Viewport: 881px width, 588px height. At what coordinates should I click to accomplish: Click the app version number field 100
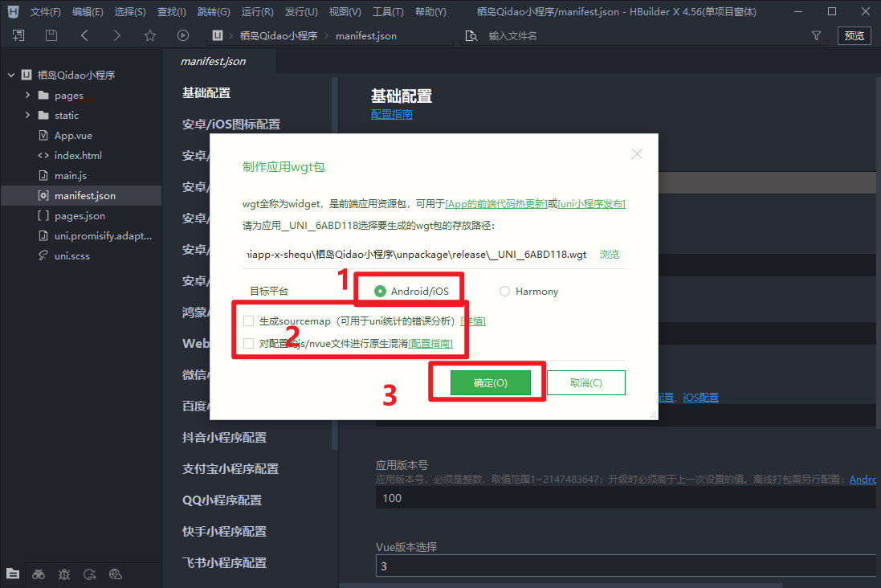click(x=626, y=498)
